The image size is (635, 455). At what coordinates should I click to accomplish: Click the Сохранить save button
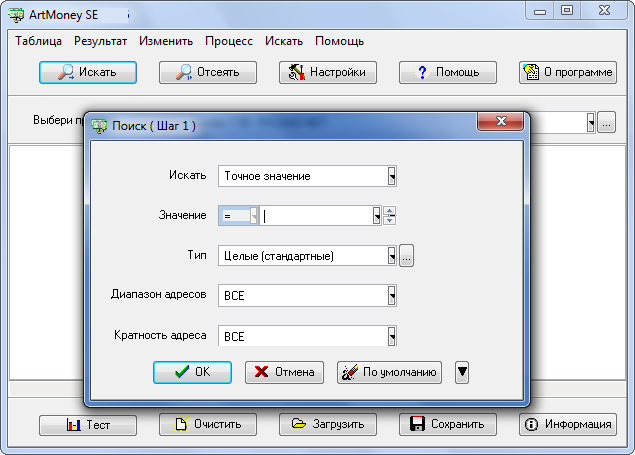448,424
